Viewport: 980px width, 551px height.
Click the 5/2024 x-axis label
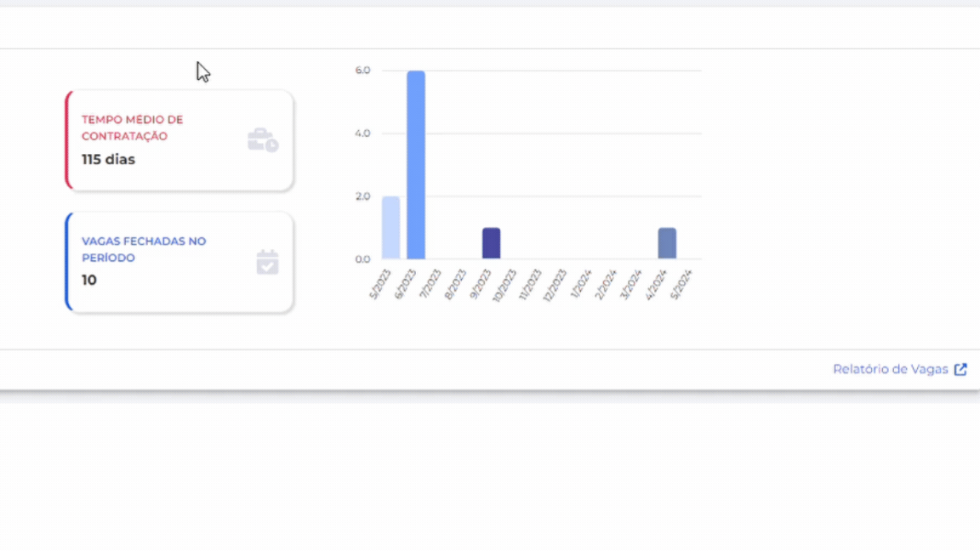tap(682, 283)
